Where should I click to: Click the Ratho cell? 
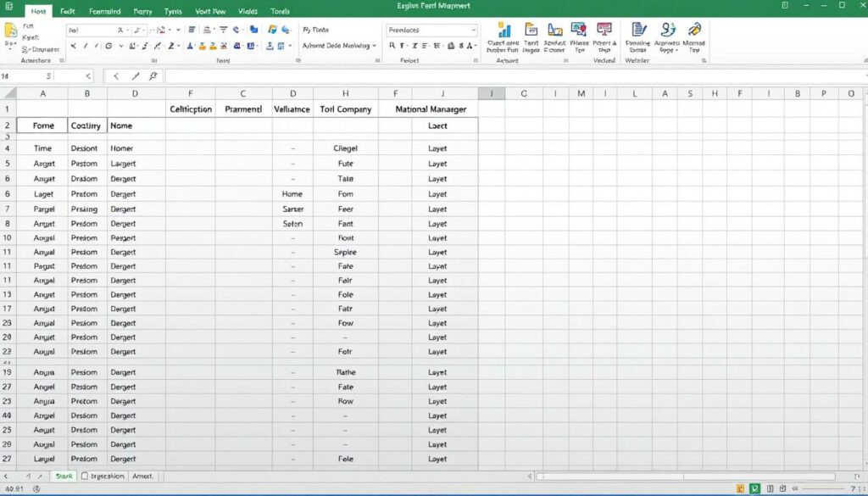point(346,372)
